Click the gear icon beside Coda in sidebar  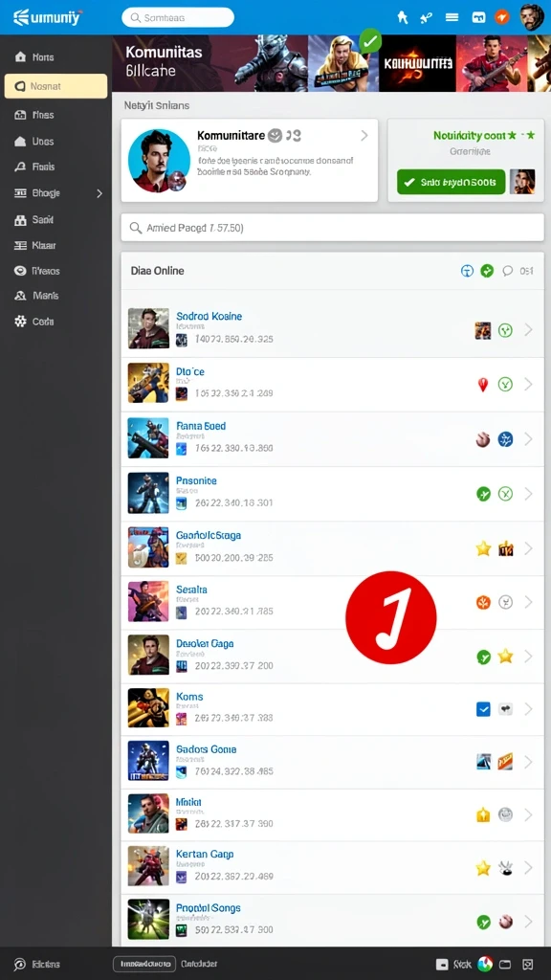click(x=20, y=322)
